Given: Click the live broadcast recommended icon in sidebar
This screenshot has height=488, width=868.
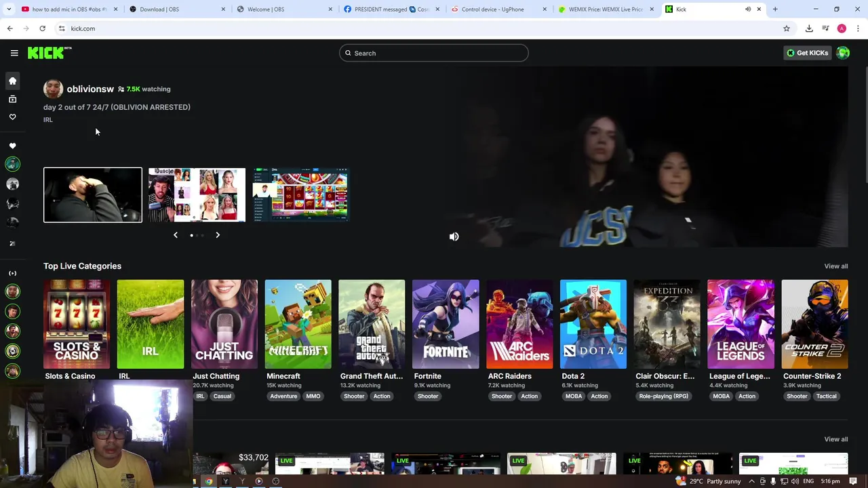Looking at the screenshot, I should (x=12, y=273).
